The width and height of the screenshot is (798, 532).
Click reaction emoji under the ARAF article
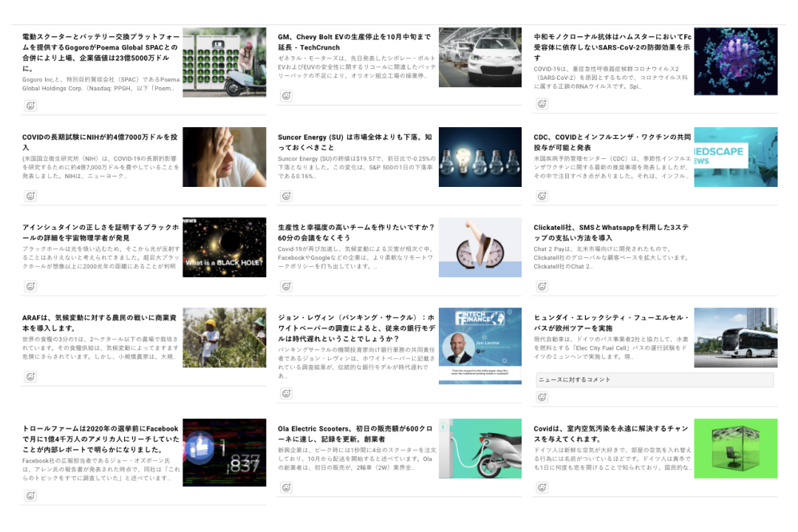(x=30, y=376)
